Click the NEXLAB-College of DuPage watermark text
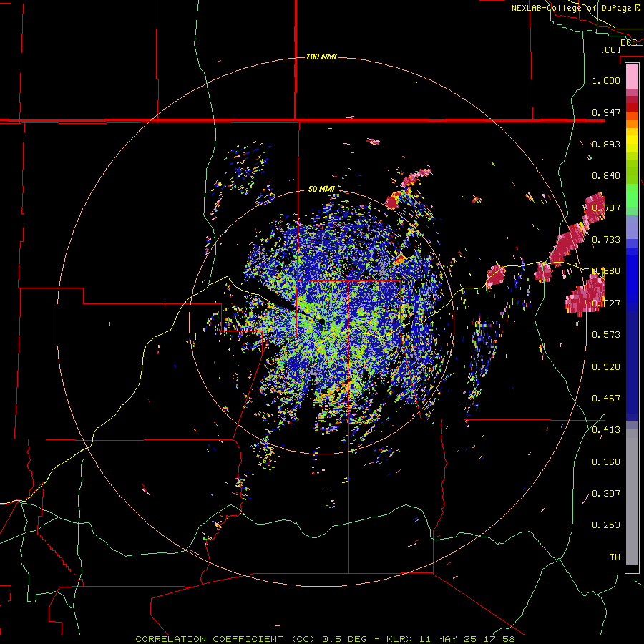 [572, 8]
